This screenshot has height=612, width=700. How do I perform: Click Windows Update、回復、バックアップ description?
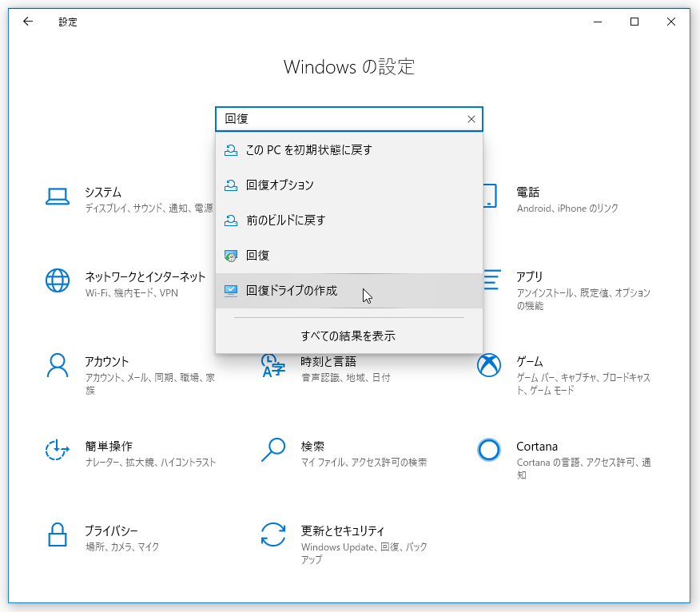click(364, 553)
